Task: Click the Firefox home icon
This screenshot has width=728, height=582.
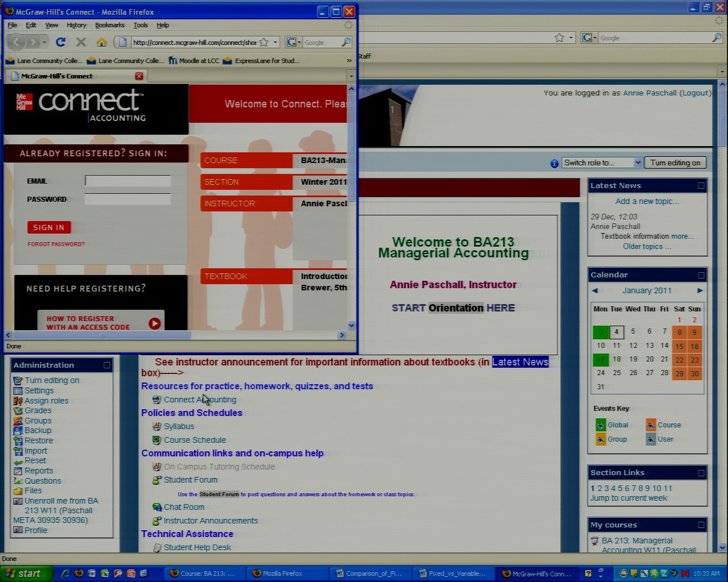Action: [101, 42]
